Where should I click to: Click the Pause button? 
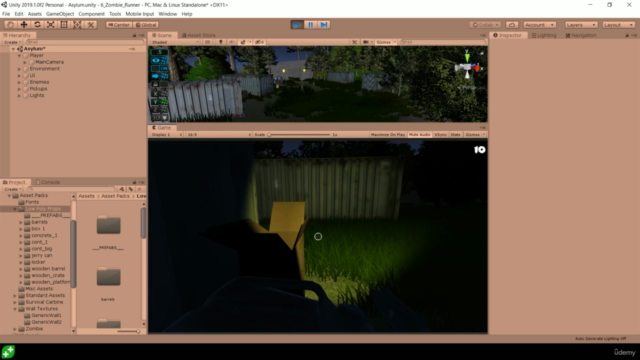click(311, 25)
